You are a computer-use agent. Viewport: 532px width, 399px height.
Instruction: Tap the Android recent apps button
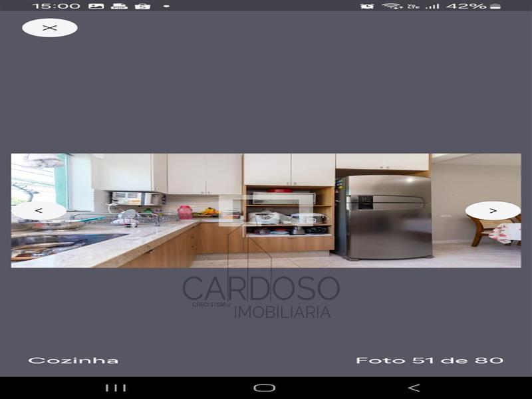116,388
